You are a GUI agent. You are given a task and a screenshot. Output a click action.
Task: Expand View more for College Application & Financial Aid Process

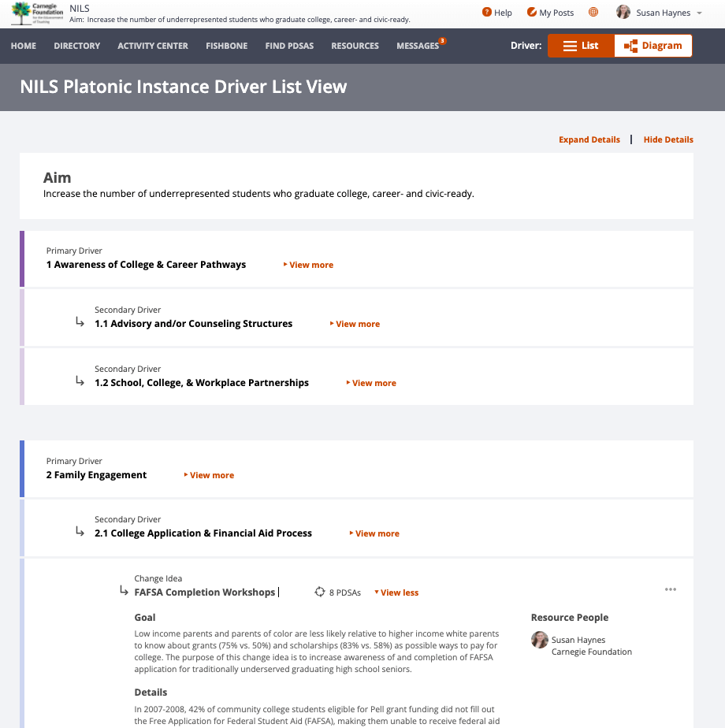[x=374, y=533]
